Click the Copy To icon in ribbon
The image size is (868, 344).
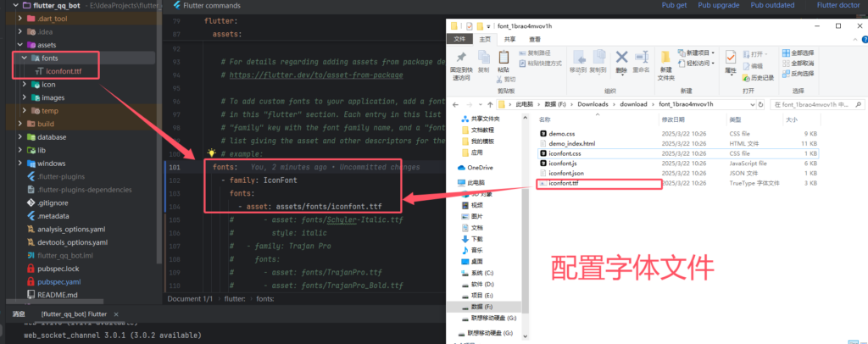click(x=598, y=57)
